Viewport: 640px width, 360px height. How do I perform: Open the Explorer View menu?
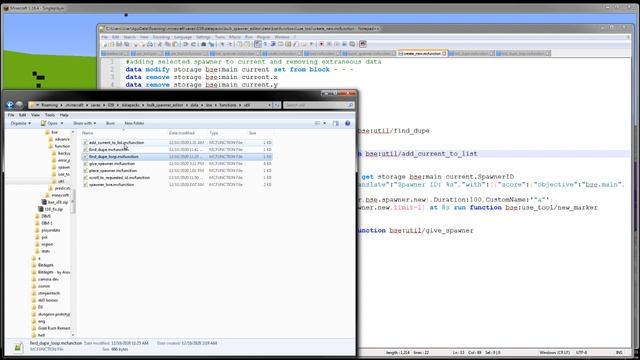click(x=36, y=115)
